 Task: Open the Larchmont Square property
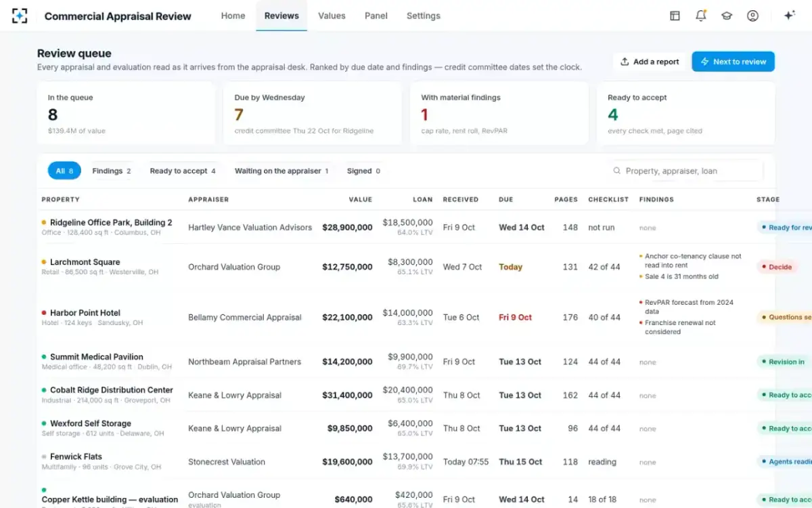(x=85, y=262)
